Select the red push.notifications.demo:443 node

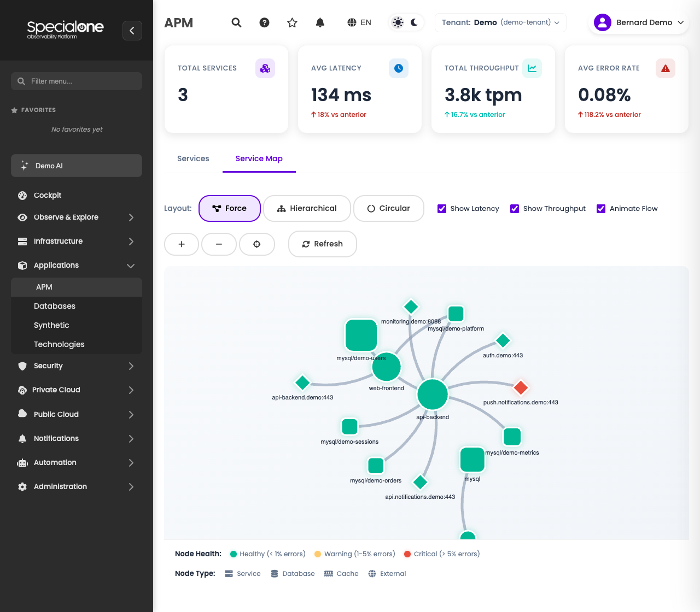tap(521, 387)
